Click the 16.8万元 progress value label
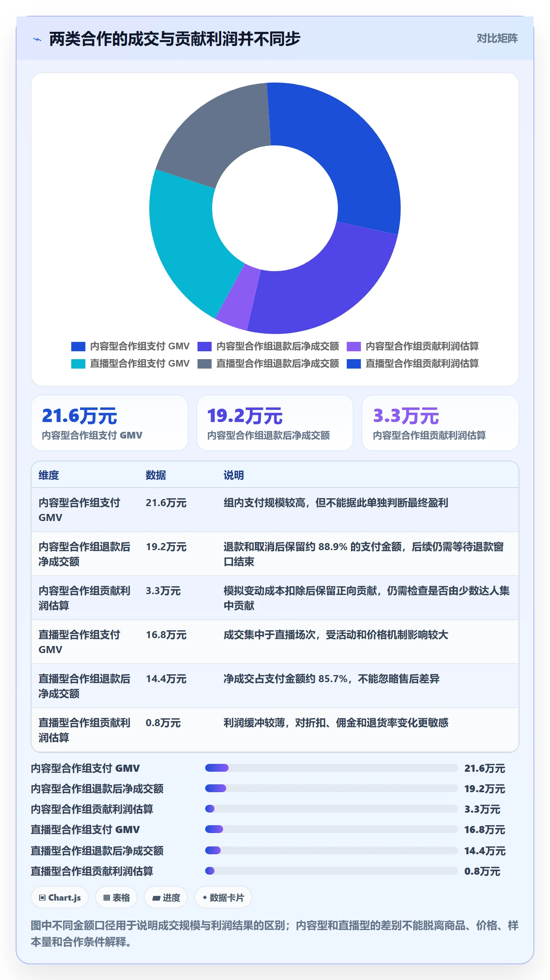This screenshot has height=980, width=550. tap(484, 830)
